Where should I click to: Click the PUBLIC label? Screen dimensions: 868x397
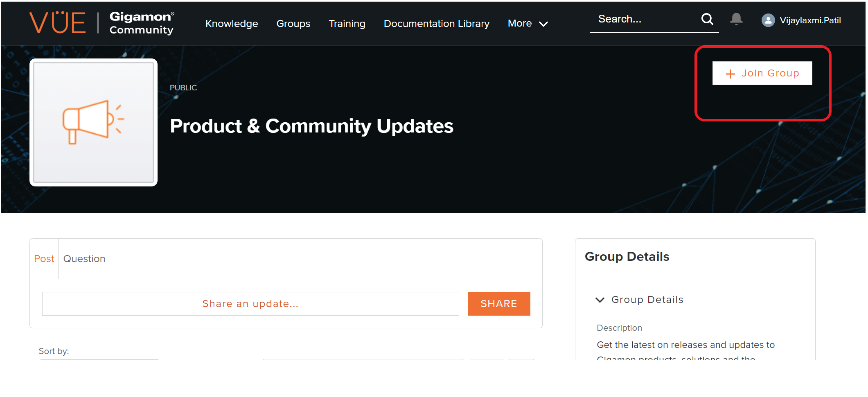pos(183,88)
